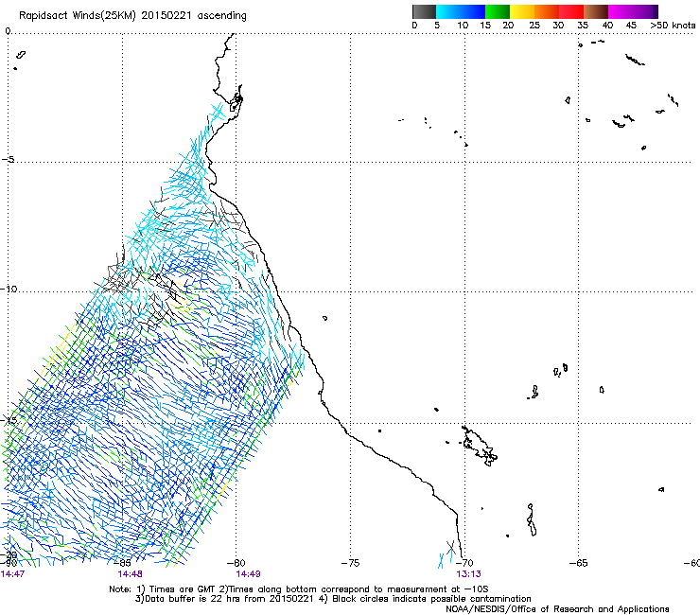The height and width of the screenshot is (615, 700).
Task: Click the 'Note: 1) Times are GMT' line
Action: pyautogui.click(x=299, y=589)
